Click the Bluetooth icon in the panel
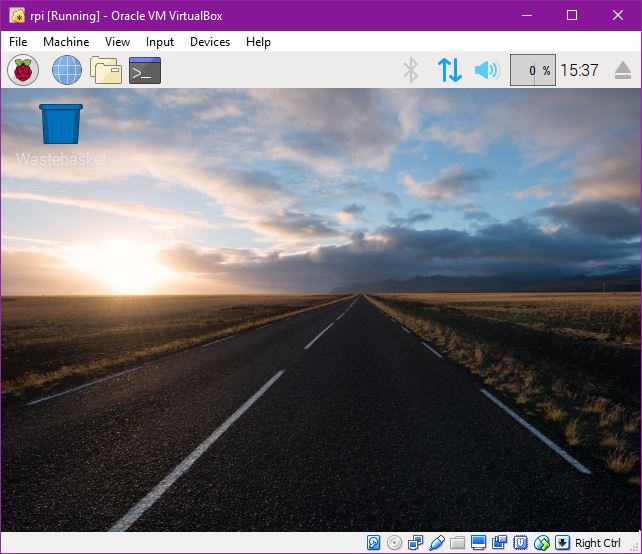The width and height of the screenshot is (642, 554). (410, 70)
